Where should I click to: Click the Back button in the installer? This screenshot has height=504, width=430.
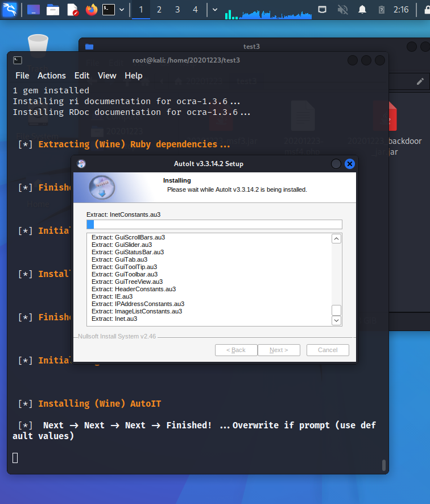click(236, 350)
